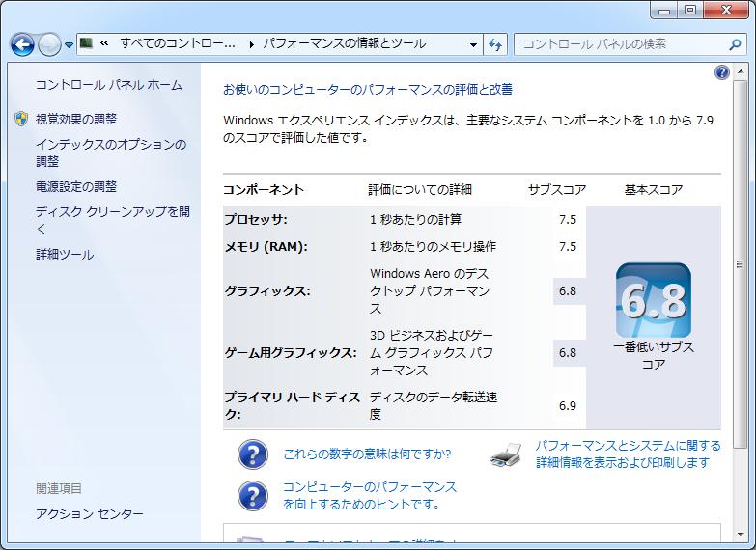
Task: Click 7.5 subscore in プロセッサ row
Action: pos(568,219)
